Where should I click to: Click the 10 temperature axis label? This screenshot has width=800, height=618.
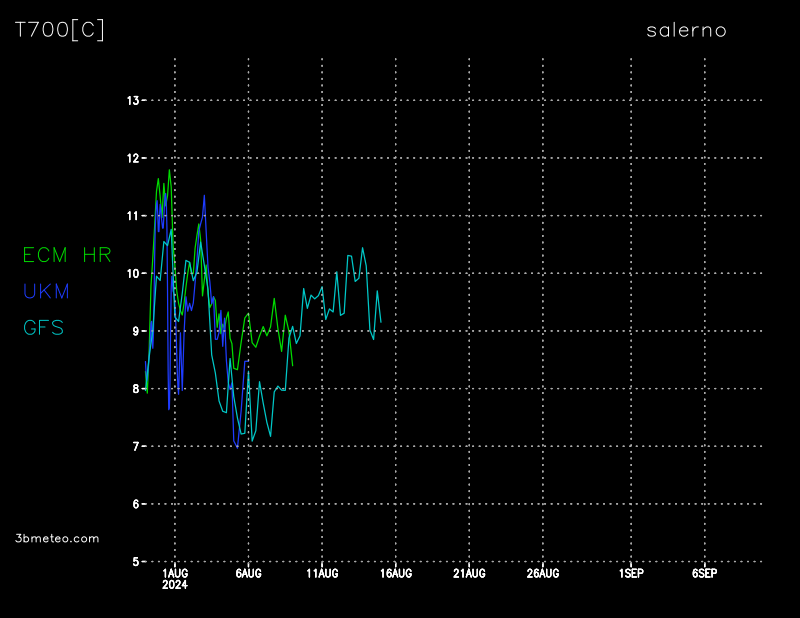[x=132, y=273]
